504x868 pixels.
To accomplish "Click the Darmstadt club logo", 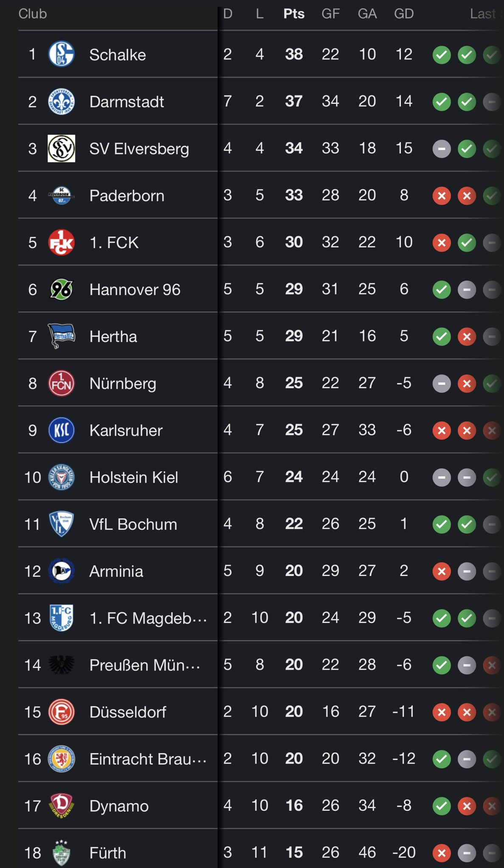I will (x=62, y=102).
